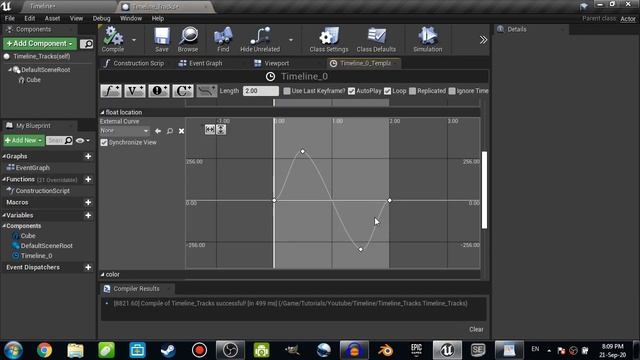Open Epic Games Launcher taskbar icon
640x360 pixels.
(x=416, y=350)
